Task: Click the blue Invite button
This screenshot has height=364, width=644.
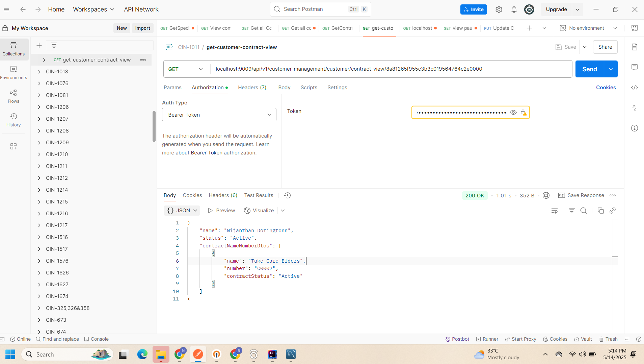Action: 474,9
